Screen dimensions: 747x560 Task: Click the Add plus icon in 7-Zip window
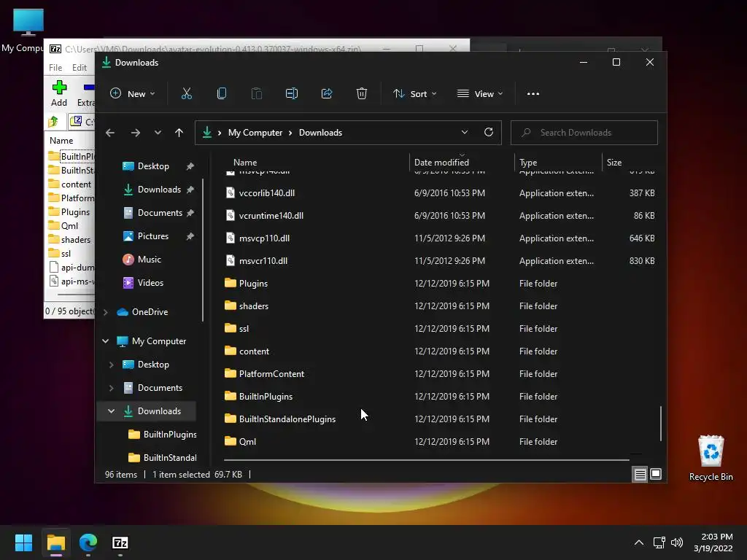(x=59, y=87)
